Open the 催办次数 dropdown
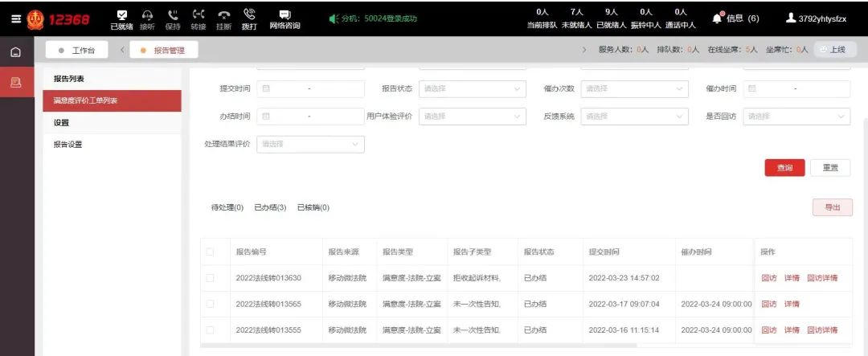The width and height of the screenshot is (868, 356). [634, 88]
